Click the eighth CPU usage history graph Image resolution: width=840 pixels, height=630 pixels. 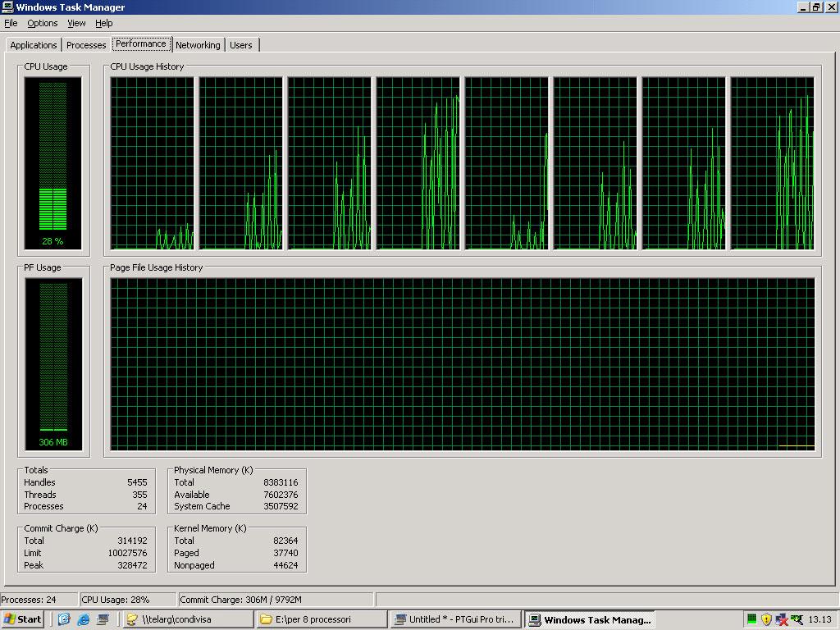(x=773, y=163)
